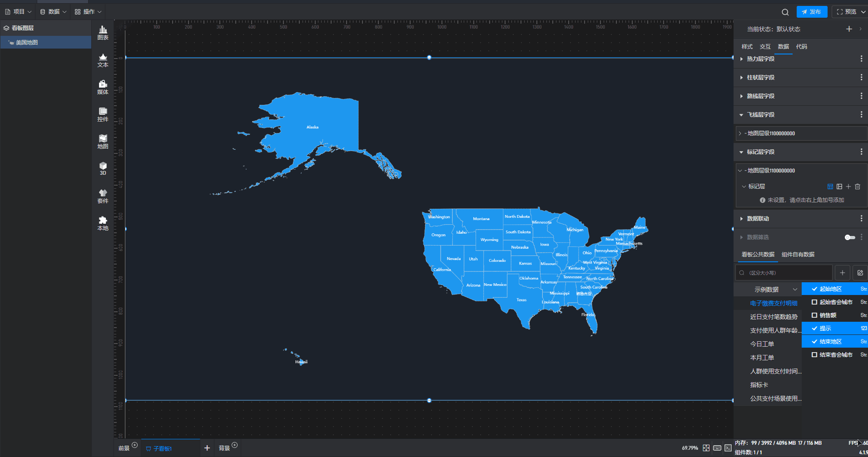Select the 地图 map components icon
868x457 pixels.
coord(103,142)
